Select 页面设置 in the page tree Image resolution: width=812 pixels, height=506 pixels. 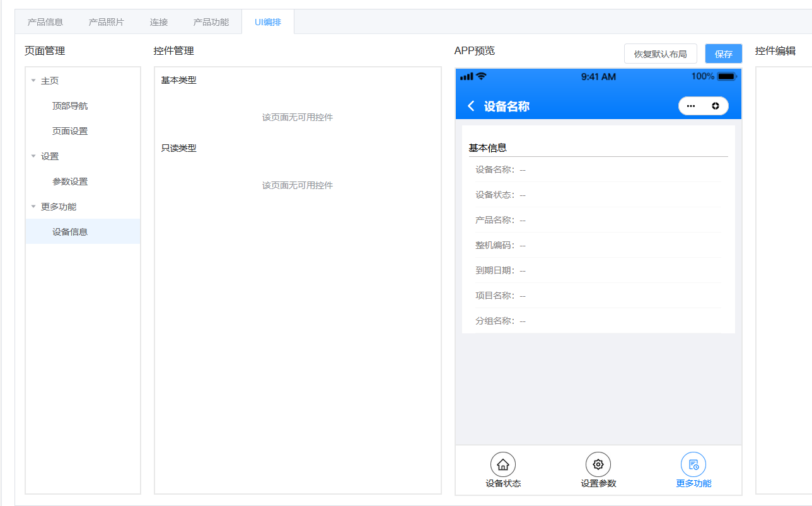[x=83, y=131]
